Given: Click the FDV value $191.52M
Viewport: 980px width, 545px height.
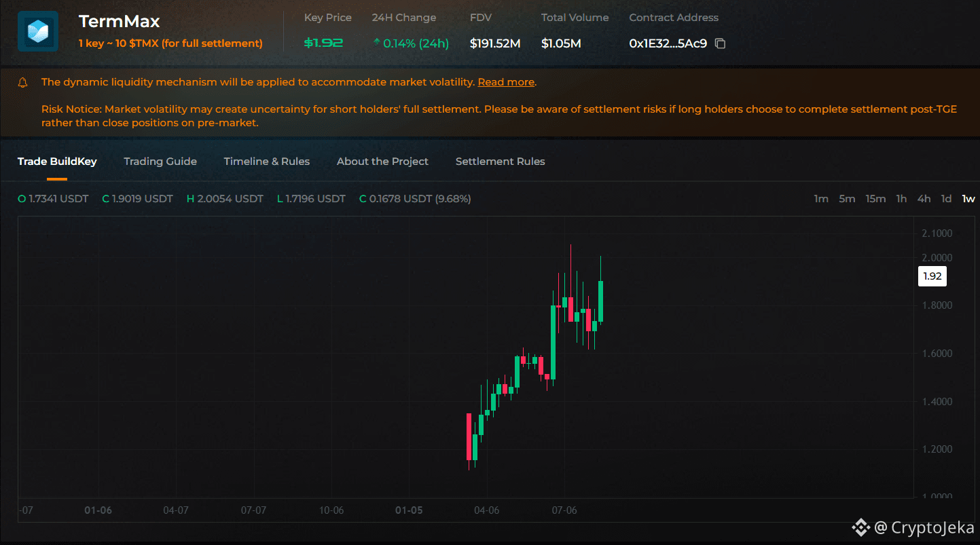Looking at the screenshot, I should pyautogui.click(x=495, y=43).
